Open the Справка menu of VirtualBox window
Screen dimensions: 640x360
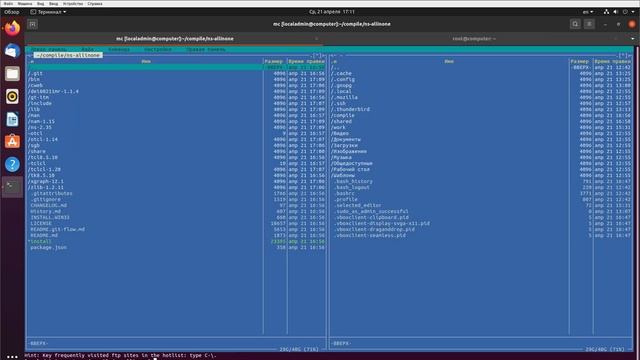coord(95,3)
